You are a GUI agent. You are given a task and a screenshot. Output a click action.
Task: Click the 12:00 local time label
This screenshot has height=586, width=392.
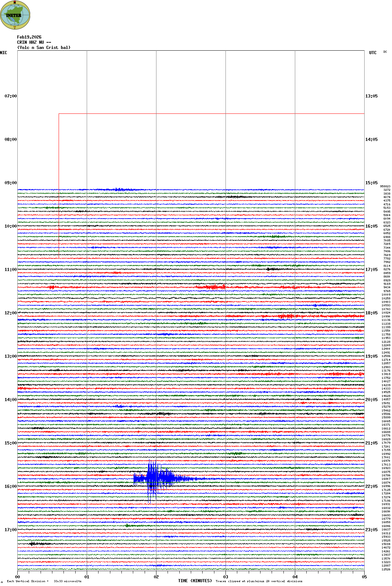(10, 313)
